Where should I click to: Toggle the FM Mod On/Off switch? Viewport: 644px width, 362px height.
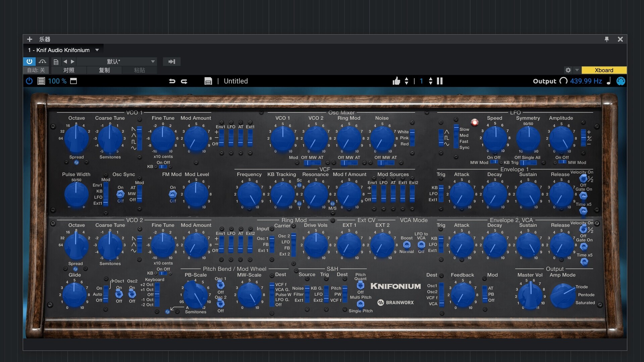pos(172,194)
